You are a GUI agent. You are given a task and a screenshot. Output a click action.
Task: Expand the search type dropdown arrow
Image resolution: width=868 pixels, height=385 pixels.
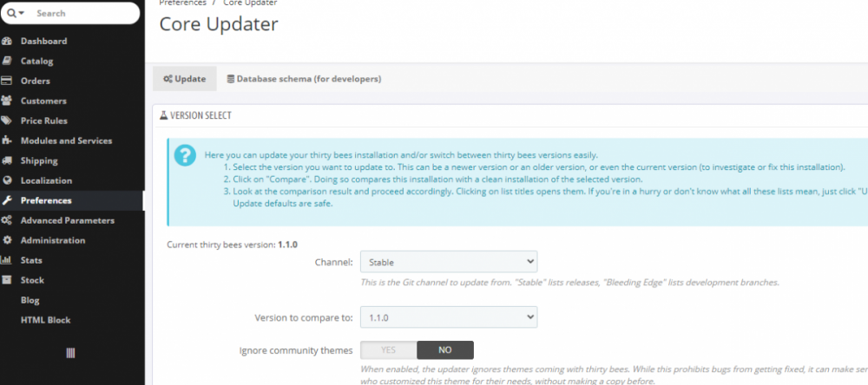click(16, 14)
